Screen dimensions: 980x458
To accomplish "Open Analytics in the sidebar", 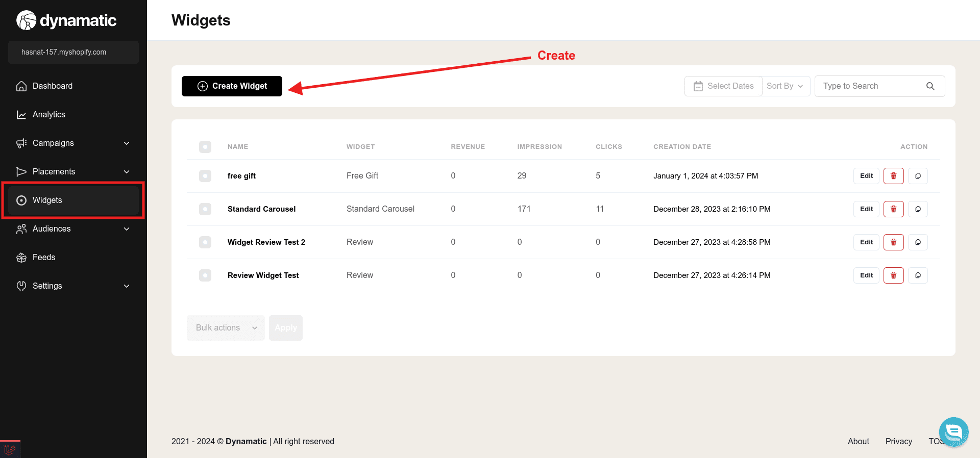I will (x=73, y=115).
